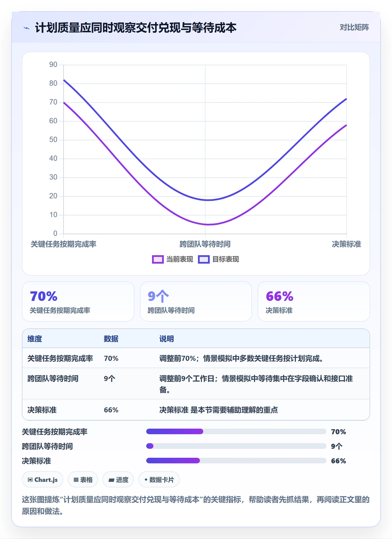The image size is (392, 539).
Task: Click the 数据 table column header
Action: point(111,339)
